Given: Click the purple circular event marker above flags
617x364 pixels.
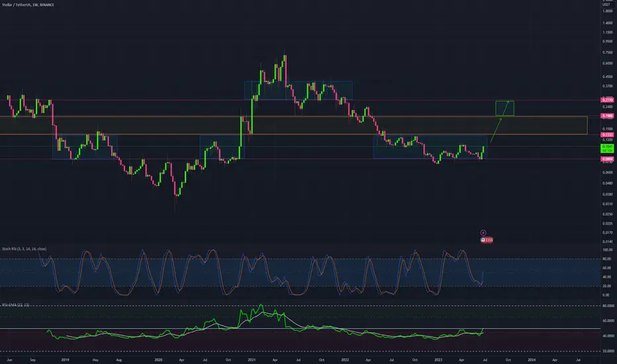Looking at the screenshot, I should (483, 232).
